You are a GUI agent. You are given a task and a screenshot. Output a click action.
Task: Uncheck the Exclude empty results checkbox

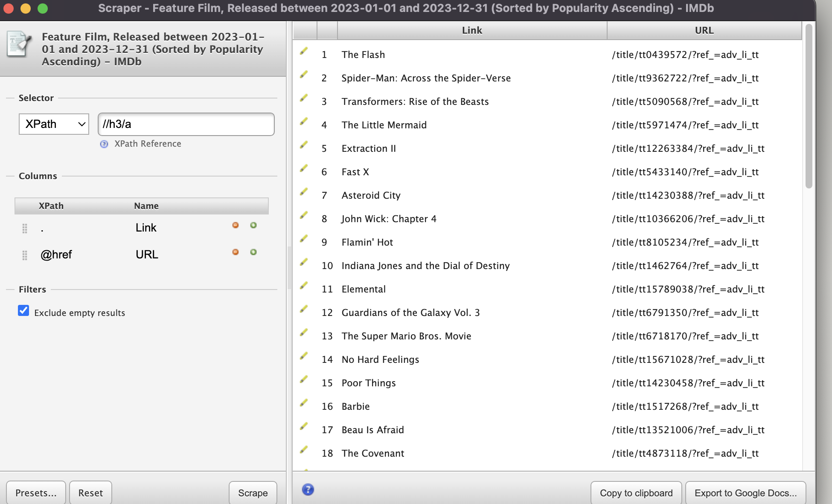tap(23, 311)
